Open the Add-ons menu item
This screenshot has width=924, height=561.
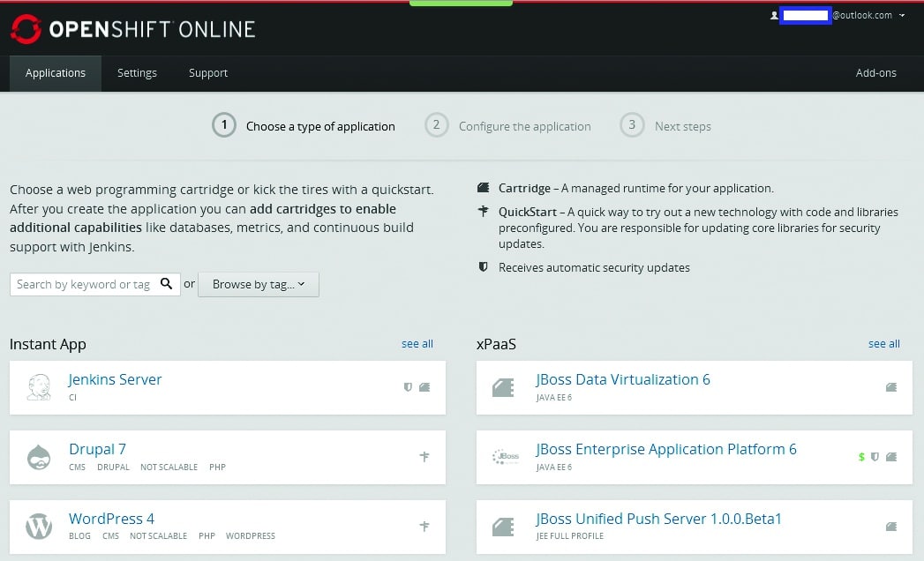pyautogui.click(x=875, y=73)
